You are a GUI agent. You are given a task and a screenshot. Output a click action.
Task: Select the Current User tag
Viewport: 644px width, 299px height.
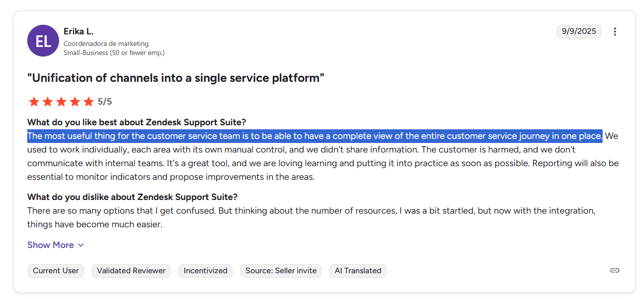pyautogui.click(x=56, y=271)
